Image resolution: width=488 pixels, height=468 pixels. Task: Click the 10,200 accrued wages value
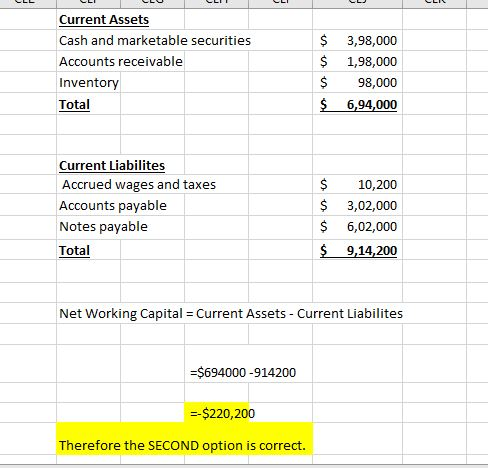pos(358,185)
